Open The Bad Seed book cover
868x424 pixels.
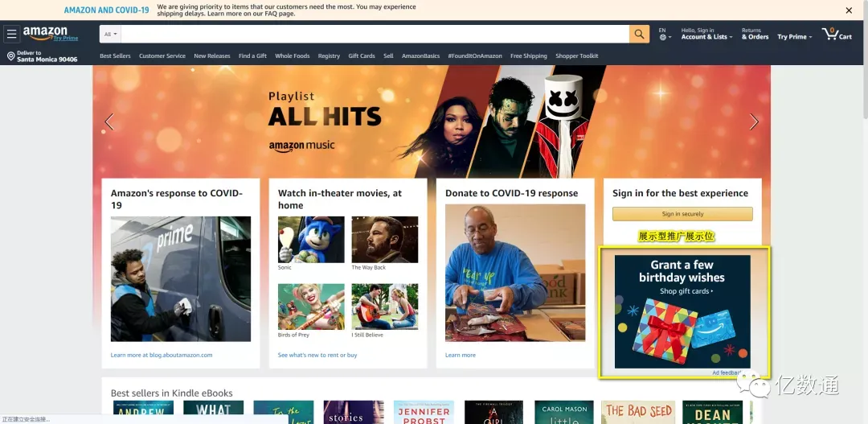[x=638, y=413]
